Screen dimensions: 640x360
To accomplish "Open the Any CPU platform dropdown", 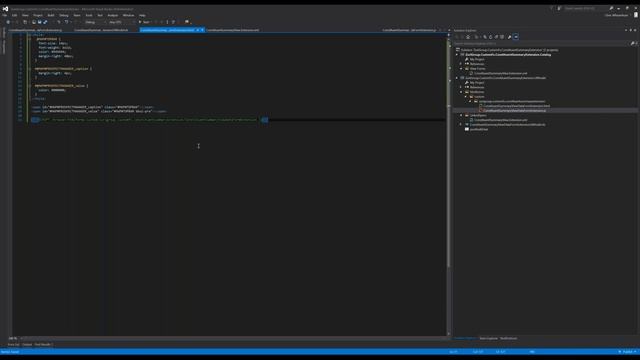I will (121, 22).
